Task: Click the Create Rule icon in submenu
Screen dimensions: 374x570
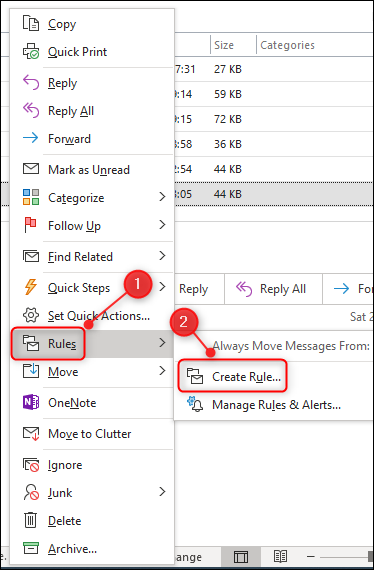Action: pyautogui.click(x=195, y=377)
